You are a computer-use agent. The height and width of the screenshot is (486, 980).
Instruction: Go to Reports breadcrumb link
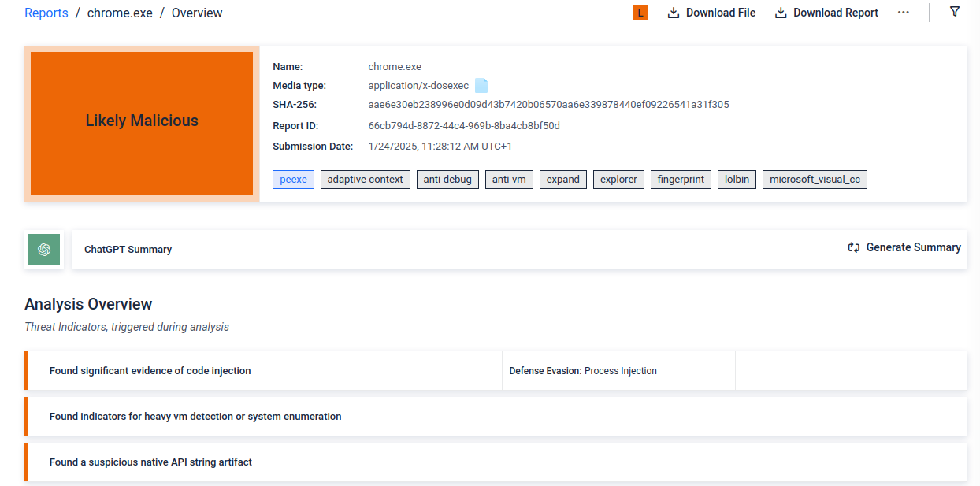pyautogui.click(x=46, y=13)
